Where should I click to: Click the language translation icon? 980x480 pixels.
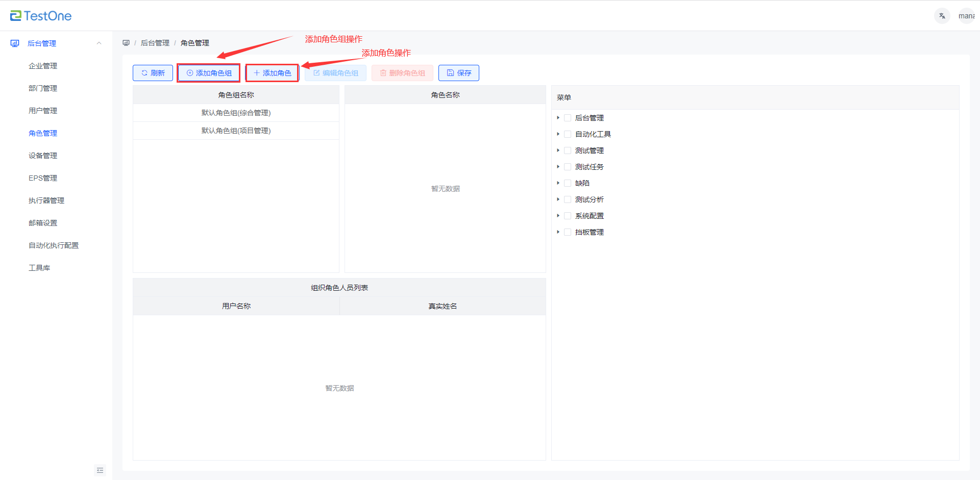(942, 16)
